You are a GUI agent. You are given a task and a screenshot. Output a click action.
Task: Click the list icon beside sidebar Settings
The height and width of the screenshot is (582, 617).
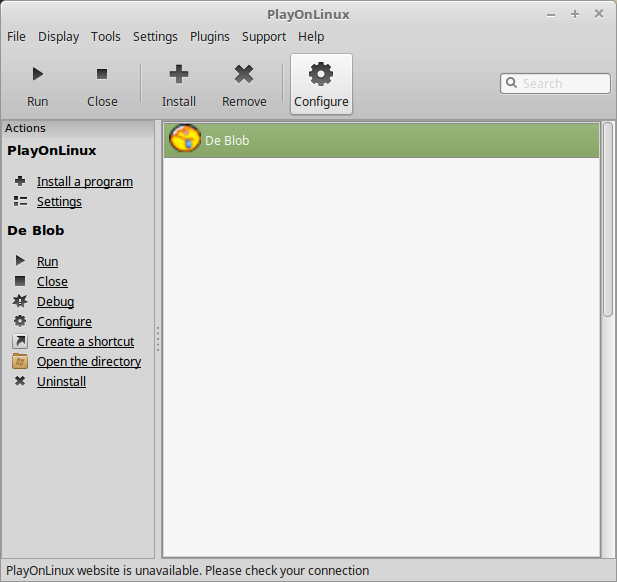20,201
